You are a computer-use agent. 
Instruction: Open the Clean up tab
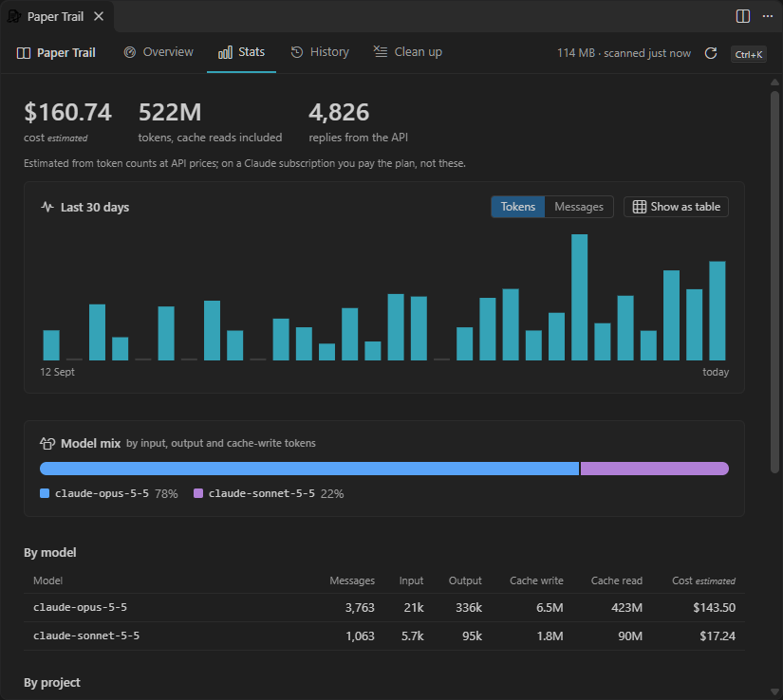[x=407, y=52]
